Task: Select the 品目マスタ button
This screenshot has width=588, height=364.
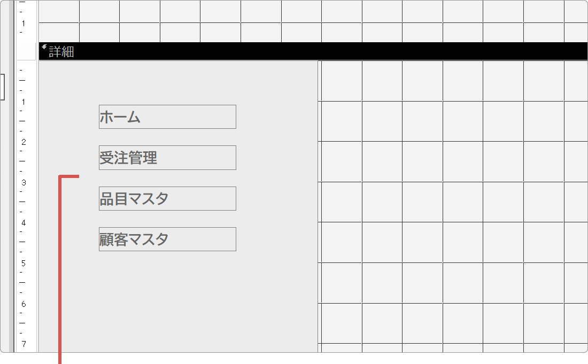Action: pyautogui.click(x=167, y=198)
